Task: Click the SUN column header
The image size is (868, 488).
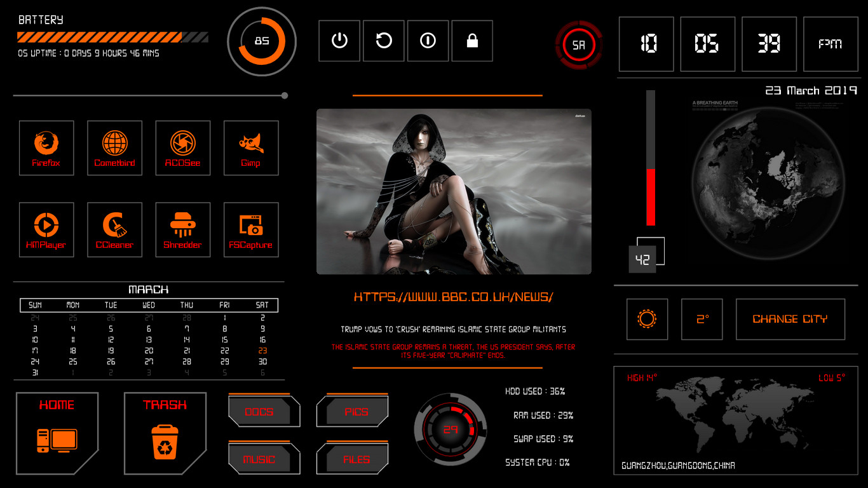Action: pos(35,305)
